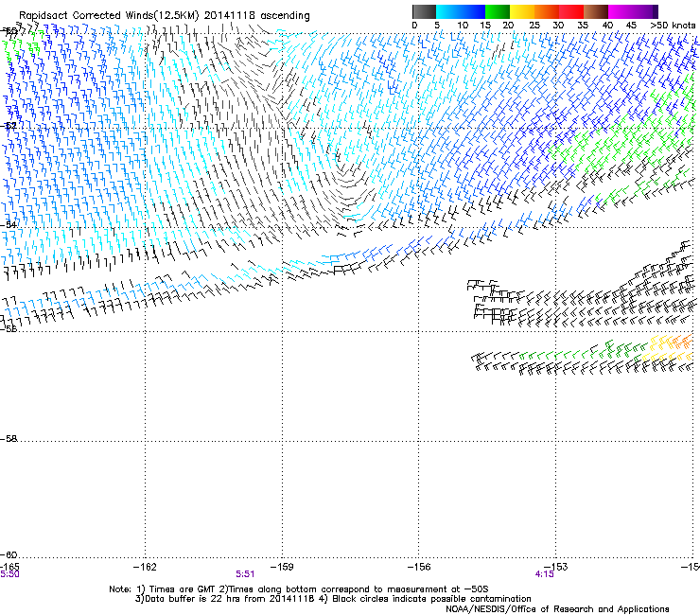Click the '-159' longitude axis label
This screenshot has width=700, height=615.
282,567
